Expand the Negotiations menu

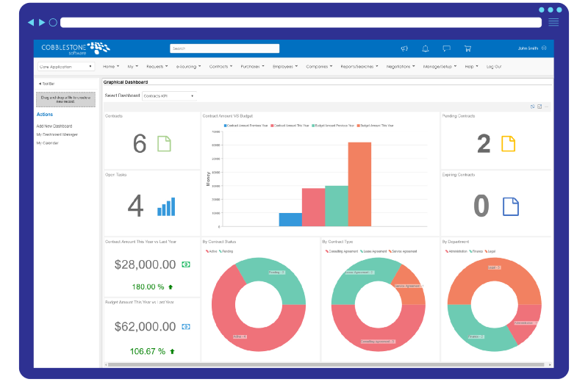(x=401, y=66)
